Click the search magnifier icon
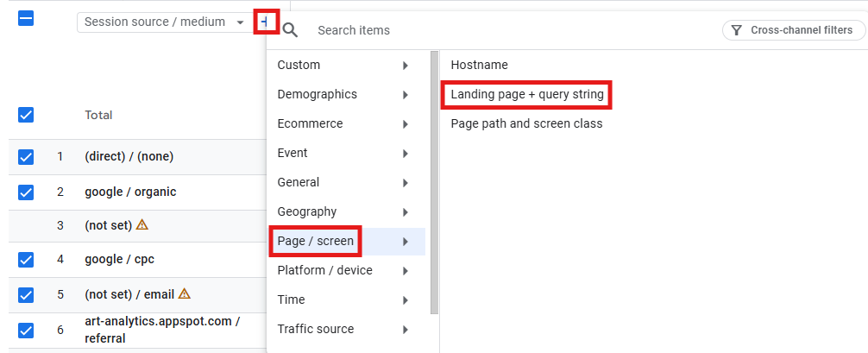This screenshot has width=868, height=353. pos(290,30)
